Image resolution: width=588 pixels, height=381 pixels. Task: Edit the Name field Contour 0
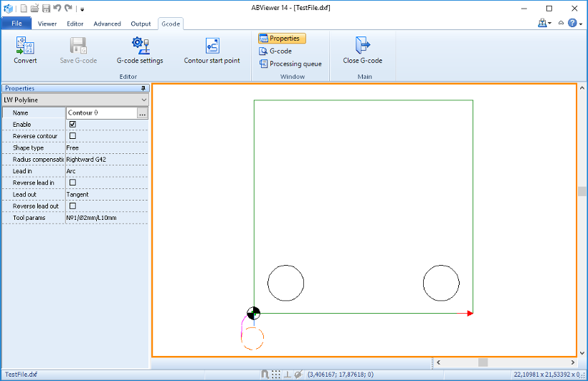102,113
